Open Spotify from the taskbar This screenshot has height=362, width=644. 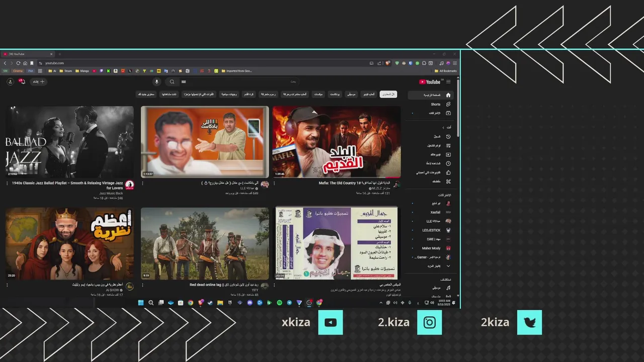pyautogui.click(x=279, y=303)
